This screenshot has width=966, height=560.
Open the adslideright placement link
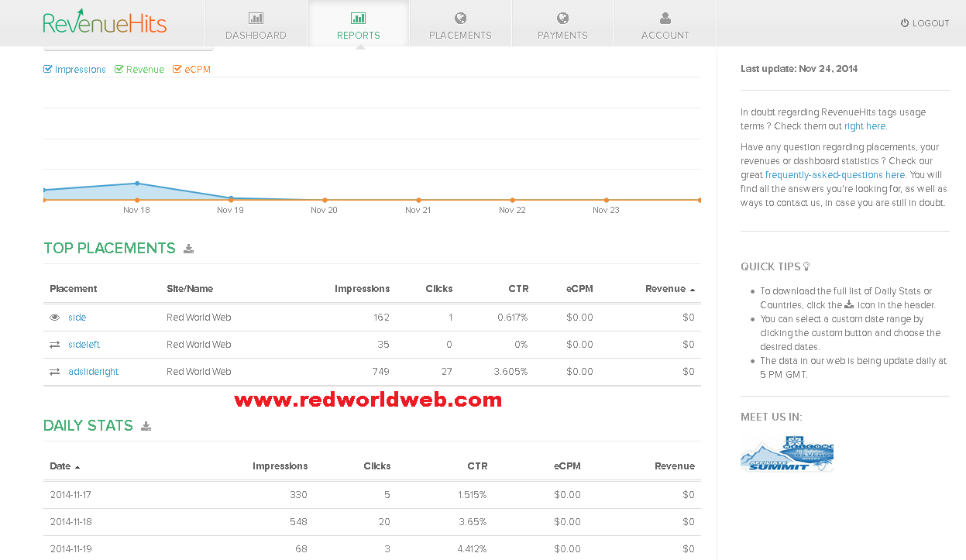(x=94, y=372)
